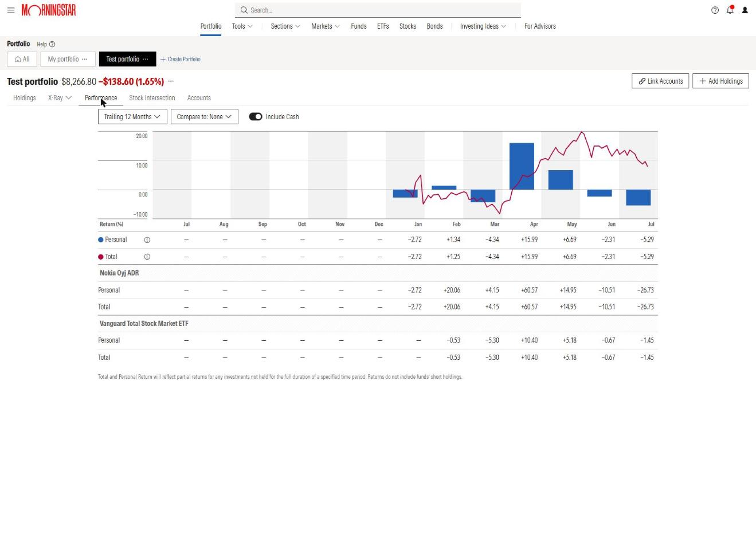Open more options beside portfolio value

coord(171,81)
